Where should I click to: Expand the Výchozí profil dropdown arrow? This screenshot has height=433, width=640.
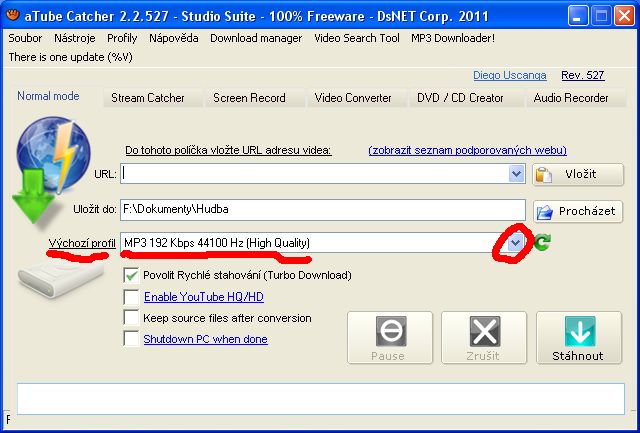pos(516,243)
